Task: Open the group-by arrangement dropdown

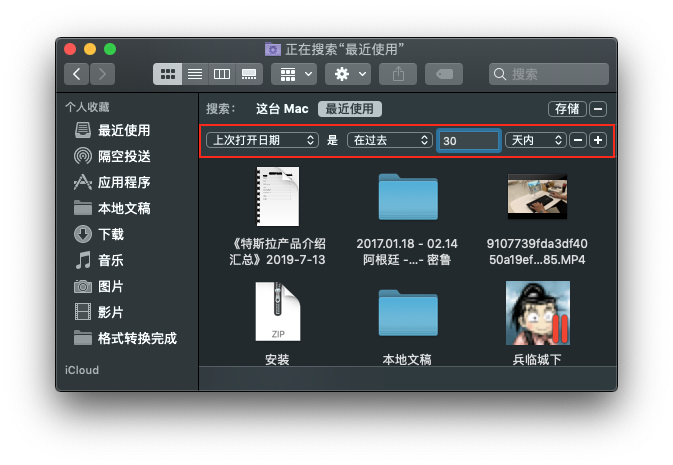Action: [294, 74]
